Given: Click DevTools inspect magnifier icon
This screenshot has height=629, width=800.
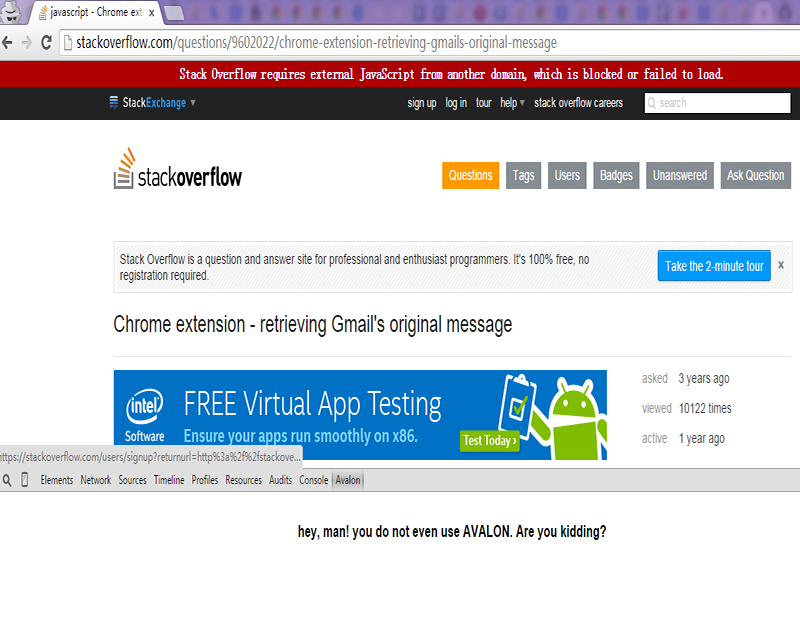Looking at the screenshot, I should click(7, 480).
